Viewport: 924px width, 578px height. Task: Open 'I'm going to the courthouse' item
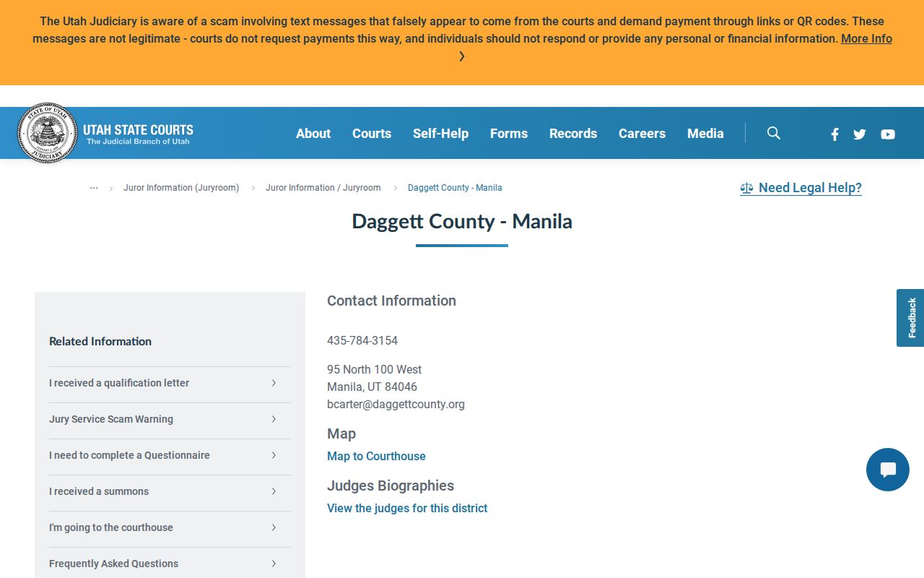pos(170,527)
